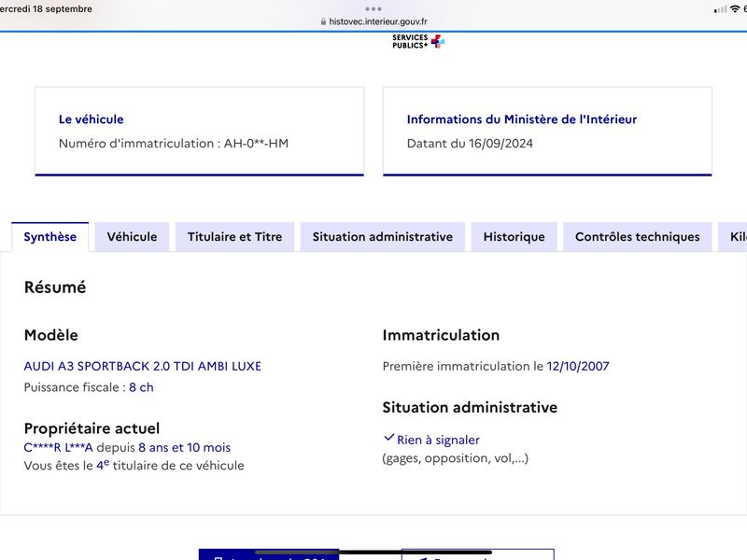Open the partially visible Kilométrage tab
The height and width of the screenshot is (560, 747).
(x=733, y=237)
